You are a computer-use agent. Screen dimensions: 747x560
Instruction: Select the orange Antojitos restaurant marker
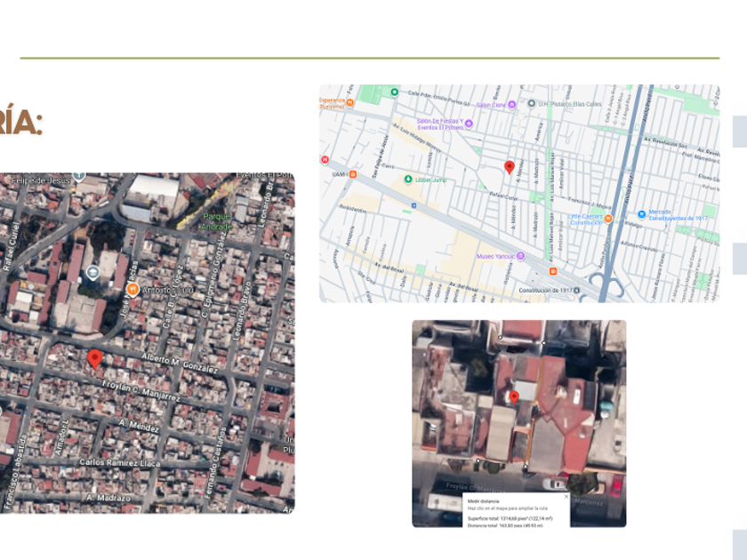133,289
